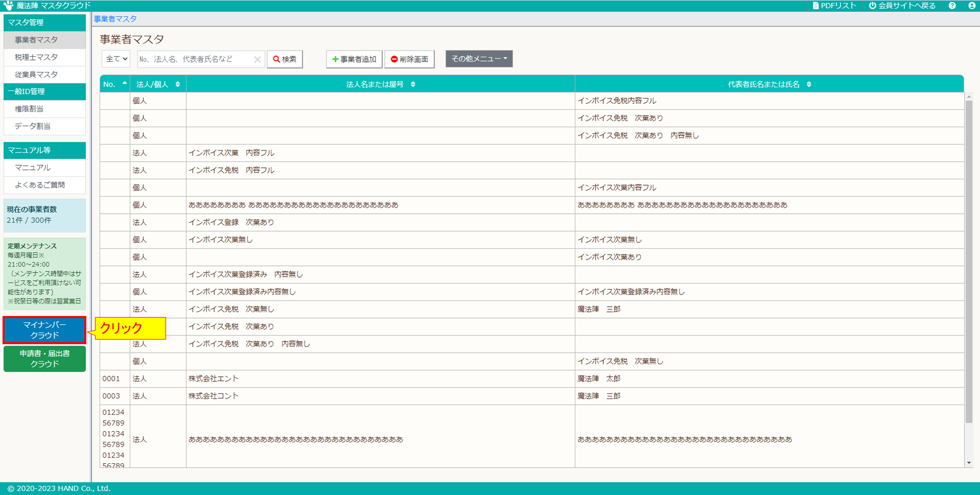
Task: Open the 全て filter dropdown
Action: (116, 59)
